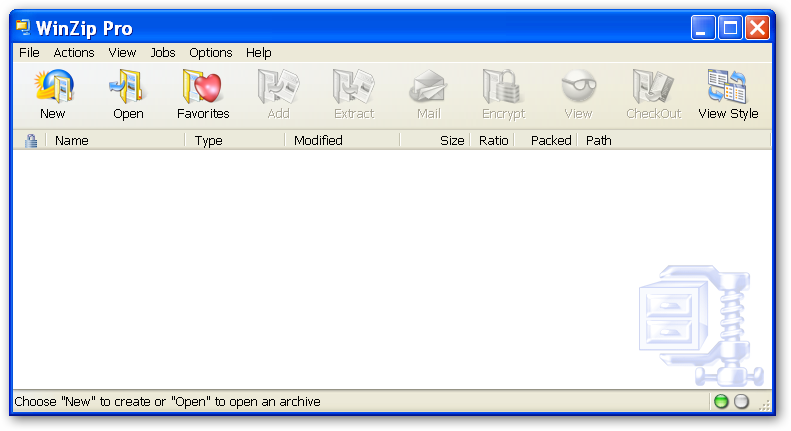The width and height of the screenshot is (791, 431).
Task: Open the Favorites heart folder icon
Action: (x=202, y=87)
